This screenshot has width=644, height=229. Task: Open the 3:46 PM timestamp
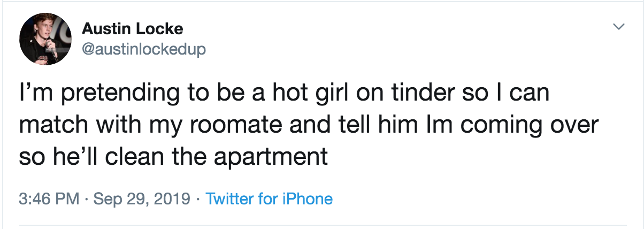49,199
